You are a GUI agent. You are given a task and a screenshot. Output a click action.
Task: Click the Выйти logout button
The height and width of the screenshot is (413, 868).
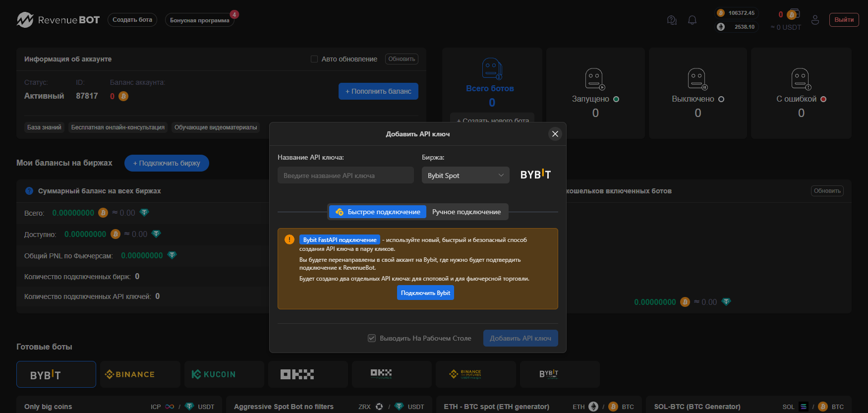[x=844, y=20]
